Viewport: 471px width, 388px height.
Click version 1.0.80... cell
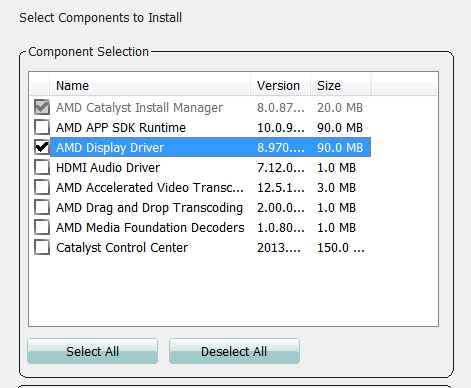[281, 228]
